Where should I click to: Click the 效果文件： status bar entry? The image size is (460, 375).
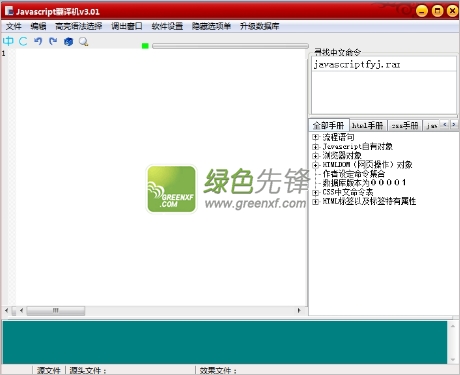tap(218, 370)
